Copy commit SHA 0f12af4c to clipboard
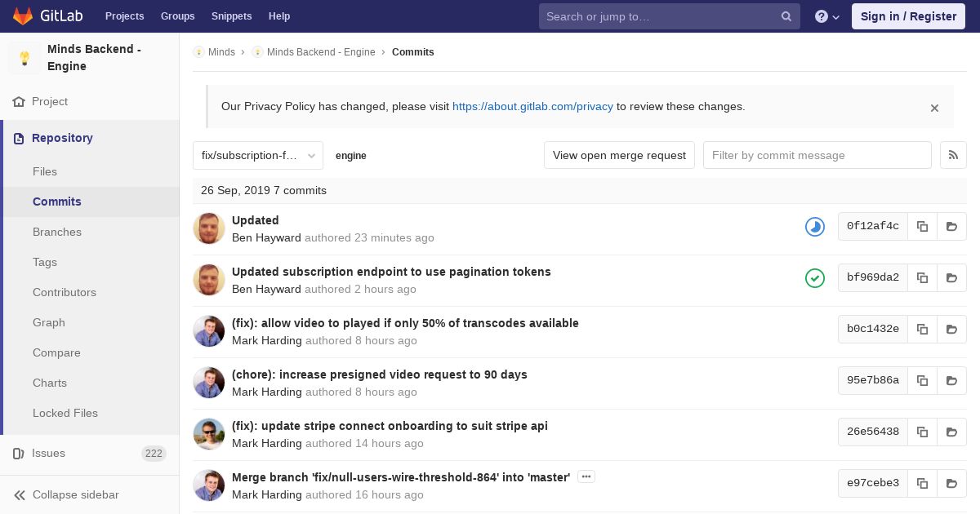Viewport: 980px width, 514px height. (922, 227)
